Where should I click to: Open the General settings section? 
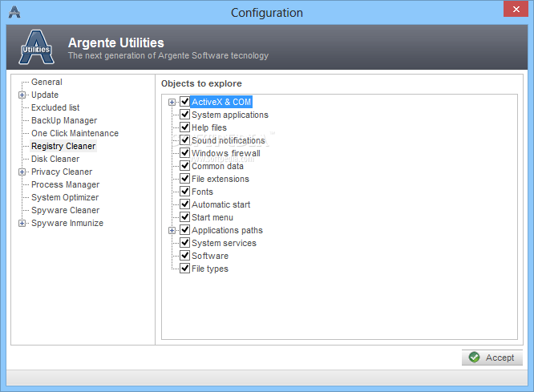[47, 82]
